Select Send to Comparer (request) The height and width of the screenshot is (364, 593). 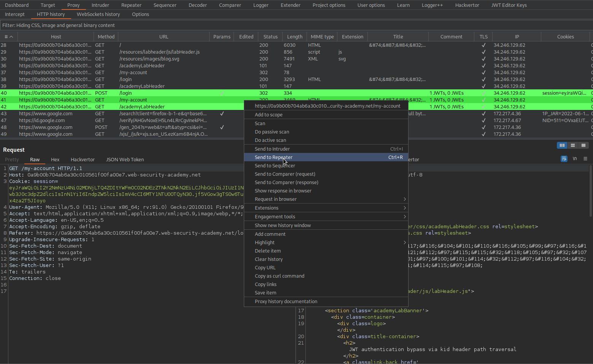coord(326,174)
